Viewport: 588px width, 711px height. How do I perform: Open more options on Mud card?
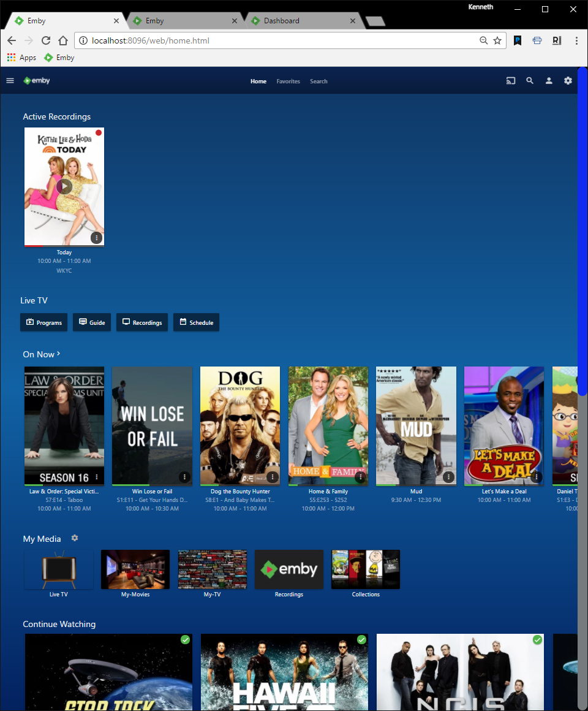pos(448,477)
